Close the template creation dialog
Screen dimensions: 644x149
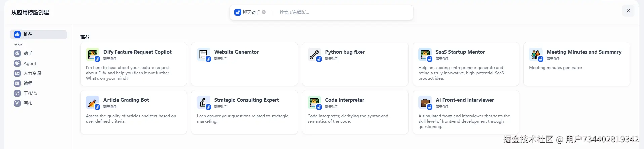click(x=628, y=11)
